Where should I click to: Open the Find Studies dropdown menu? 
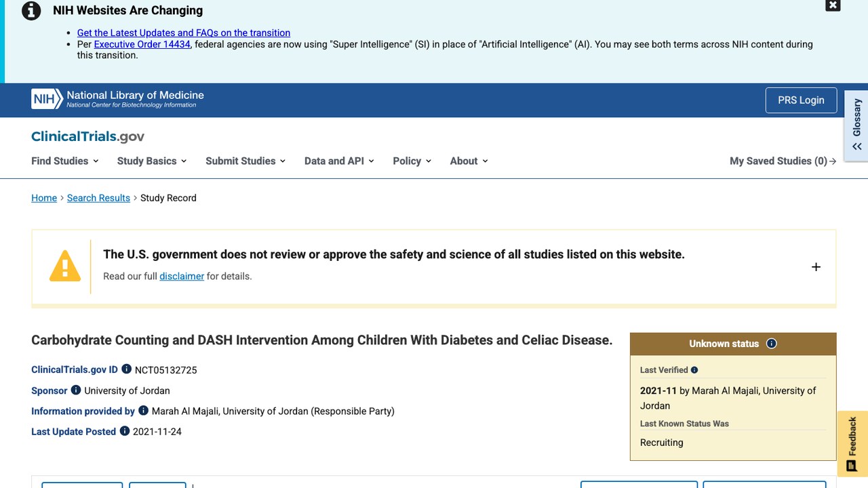pos(65,161)
